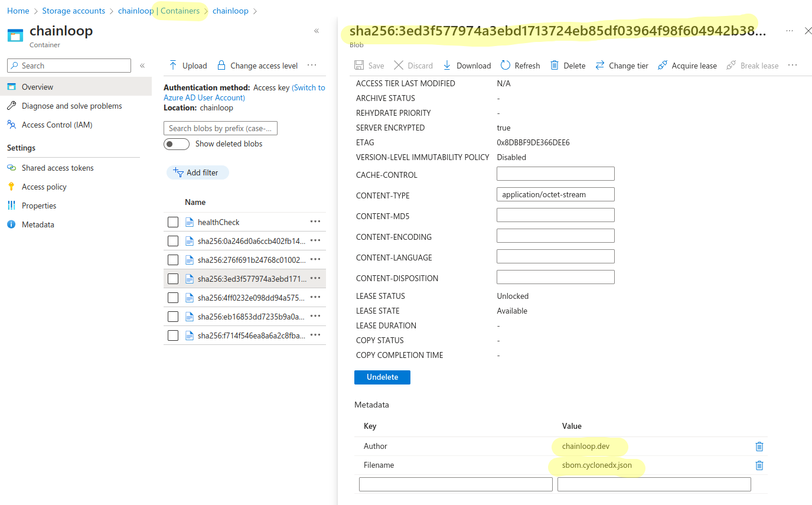This screenshot has width=812, height=505.
Task: Click the Refresh icon in blob toolbar
Action: [x=506, y=66]
